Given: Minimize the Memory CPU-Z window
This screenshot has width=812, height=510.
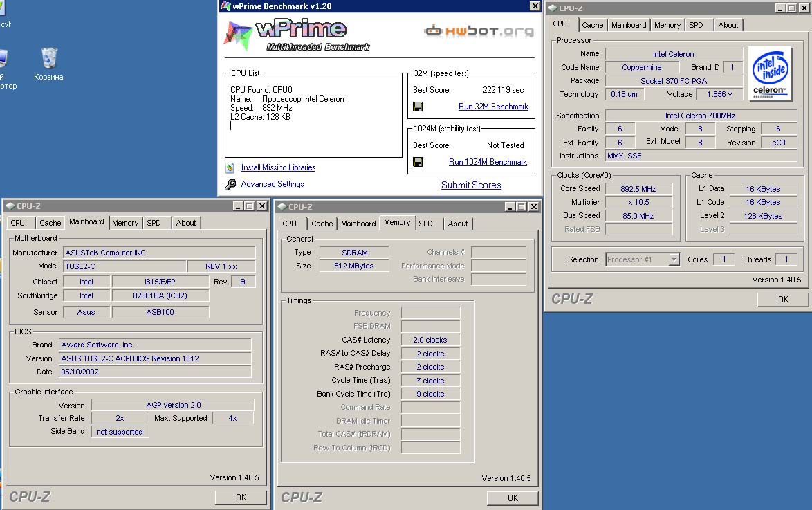Looking at the screenshot, I should (510, 207).
